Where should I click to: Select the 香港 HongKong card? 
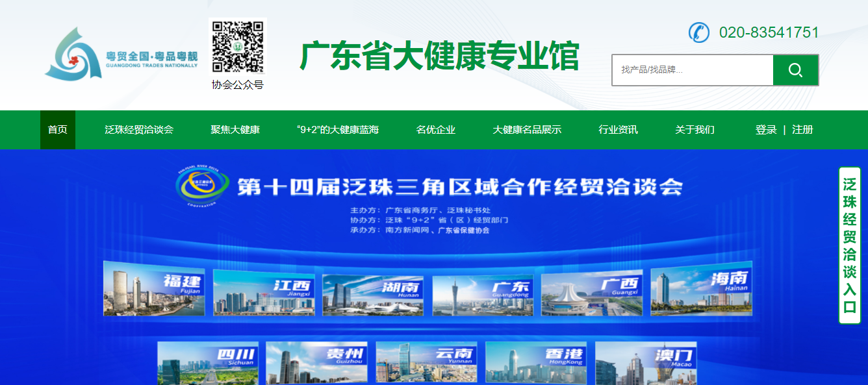tap(536, 363)
